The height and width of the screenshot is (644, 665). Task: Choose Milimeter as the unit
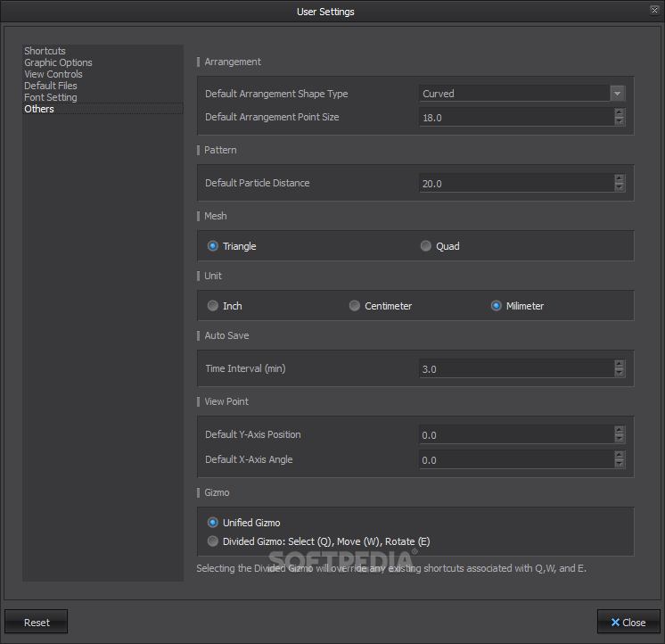pyautogui.click(x=517, y=306)
